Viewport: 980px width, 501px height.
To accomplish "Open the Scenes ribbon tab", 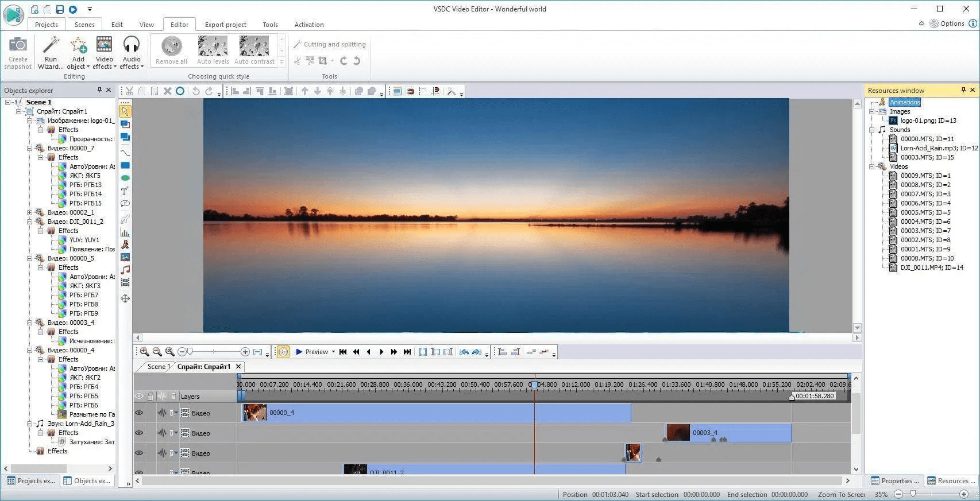I will click(x=84, y=25).
